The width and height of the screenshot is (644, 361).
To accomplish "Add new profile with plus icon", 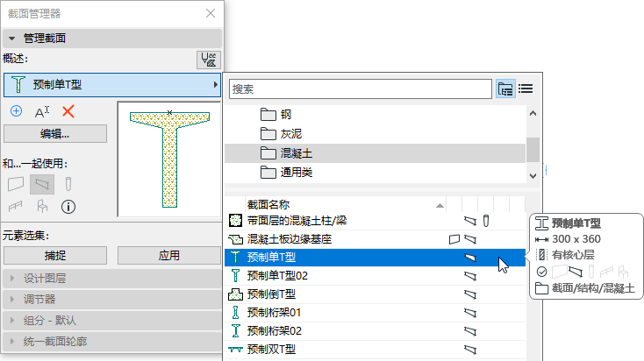I will pyautogui.click(x=16, y=111).
